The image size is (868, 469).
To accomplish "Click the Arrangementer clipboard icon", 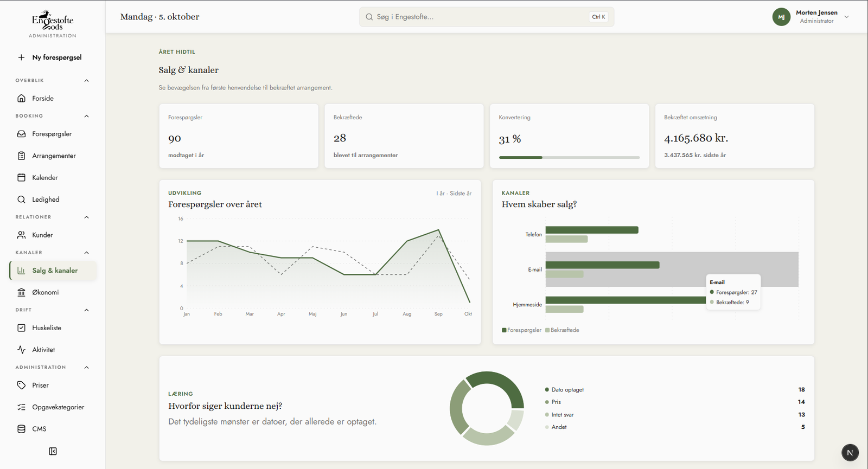I will pos(21,156).
